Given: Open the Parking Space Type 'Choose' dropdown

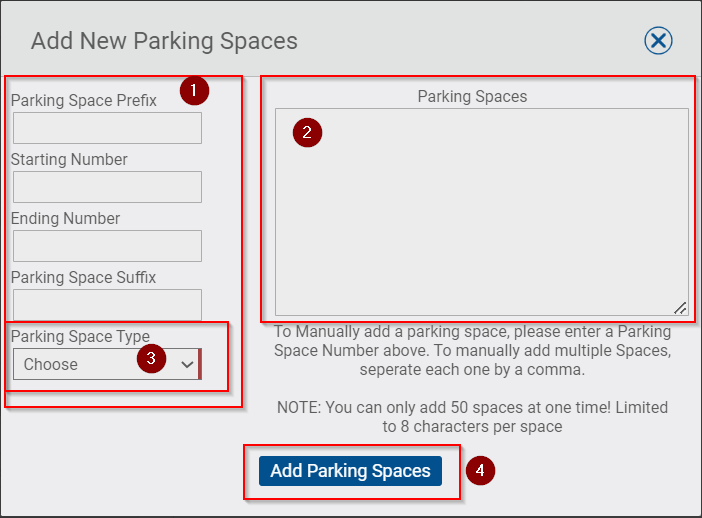Looking at the screenshot, I should pos(107,364).
